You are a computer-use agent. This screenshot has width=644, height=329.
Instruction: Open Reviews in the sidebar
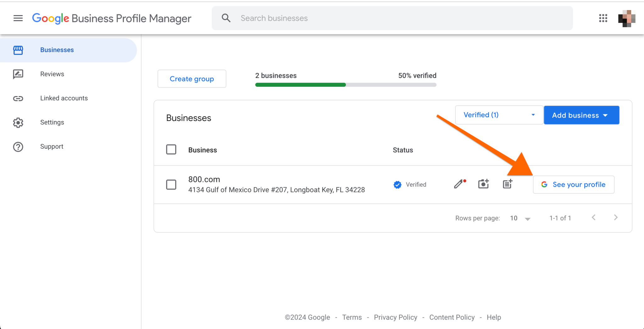point(52,74)
